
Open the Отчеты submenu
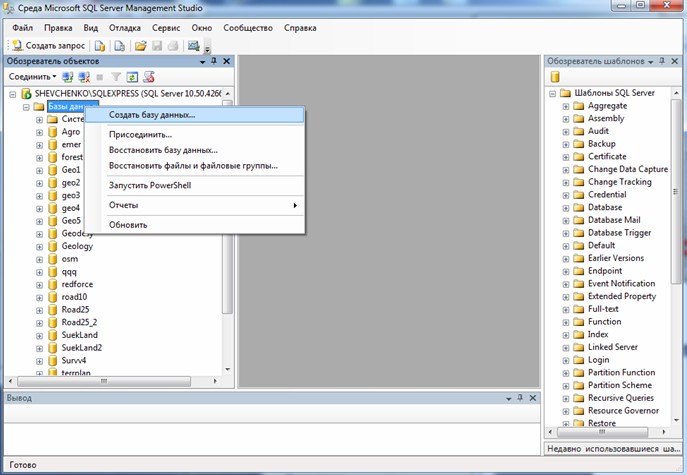(x=124, y=205)
